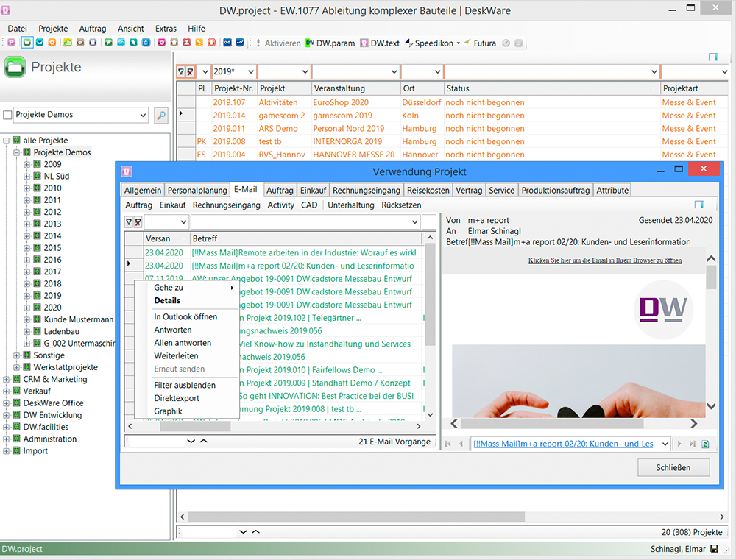Switch to the Rechnungseingang tab

coord(366,190)
